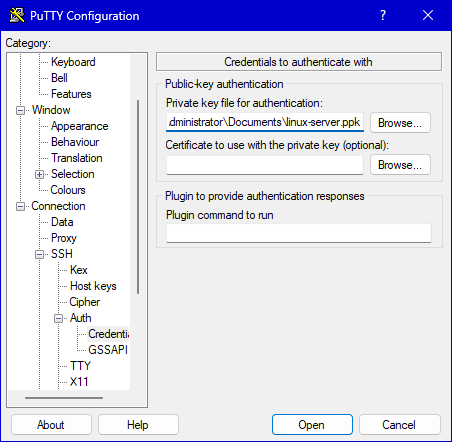Open the Host keys settings
The image size is (452, 442).
(x=93, y=286)
